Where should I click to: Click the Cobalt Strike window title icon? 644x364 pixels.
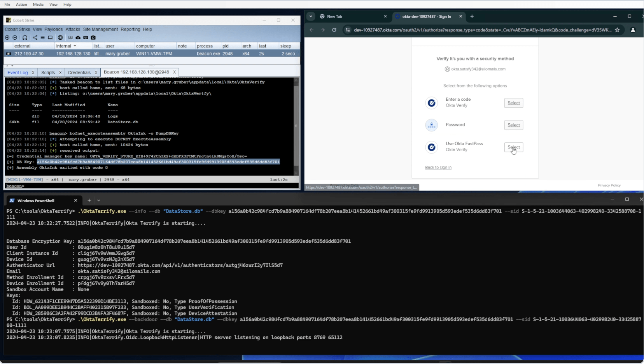coord(9,20)
